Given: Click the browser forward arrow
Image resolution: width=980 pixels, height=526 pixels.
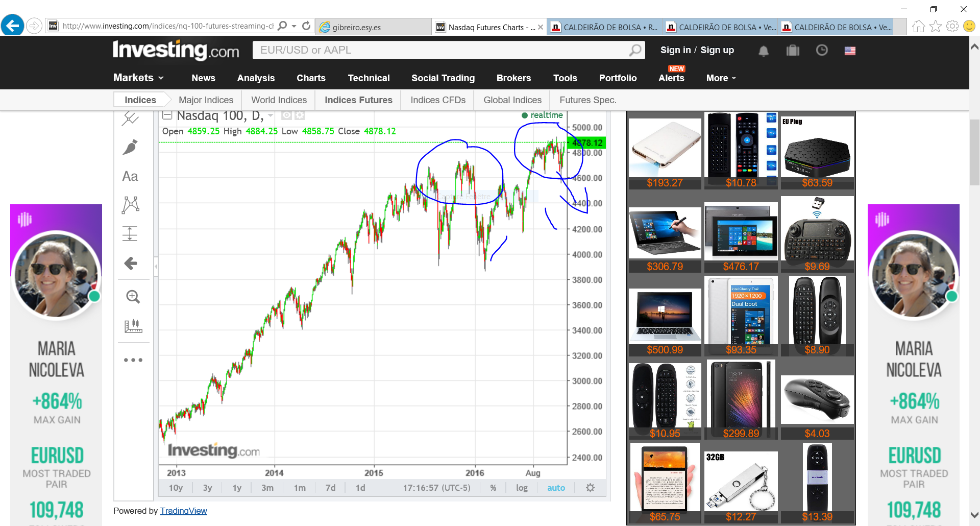Looking at the screenshot, I should click(34, 26).
